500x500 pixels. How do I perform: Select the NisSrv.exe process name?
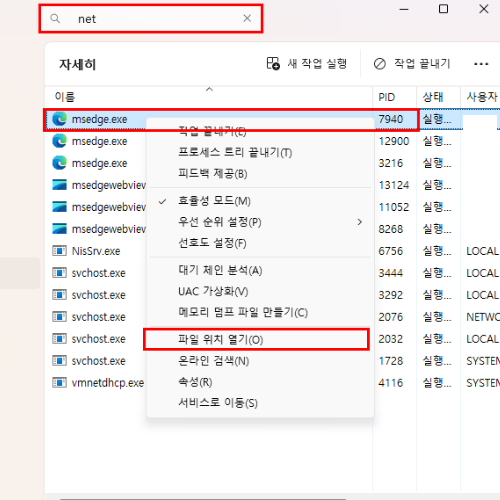(96, 251)
